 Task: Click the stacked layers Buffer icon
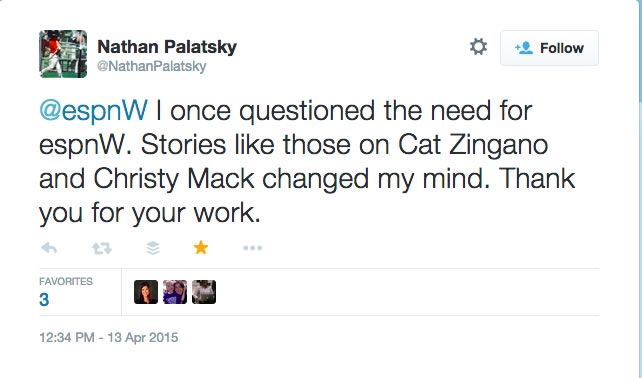tap(153, 248)
